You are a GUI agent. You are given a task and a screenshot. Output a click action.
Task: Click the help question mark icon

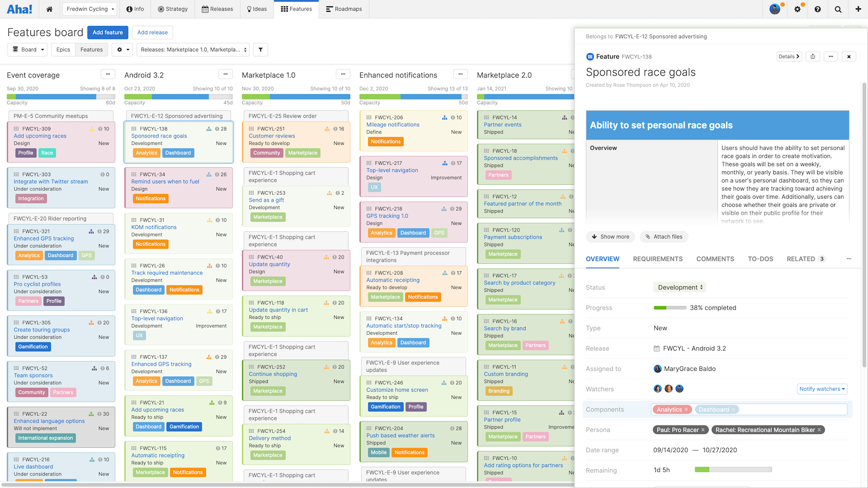817,9
